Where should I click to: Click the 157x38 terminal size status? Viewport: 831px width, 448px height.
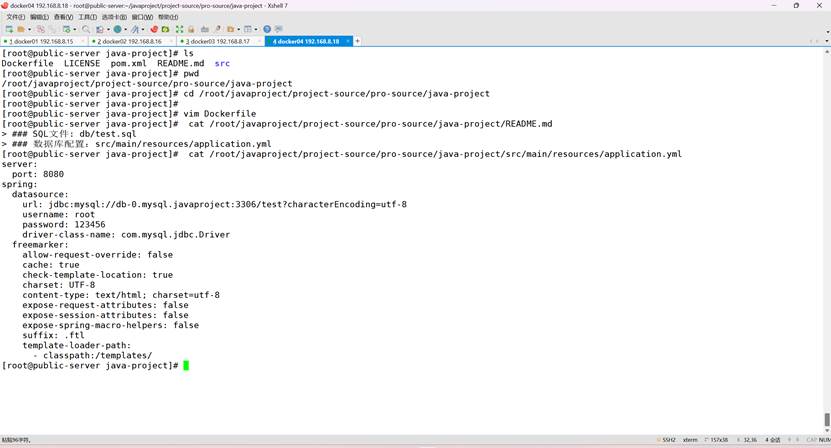[x=717, y=440]
